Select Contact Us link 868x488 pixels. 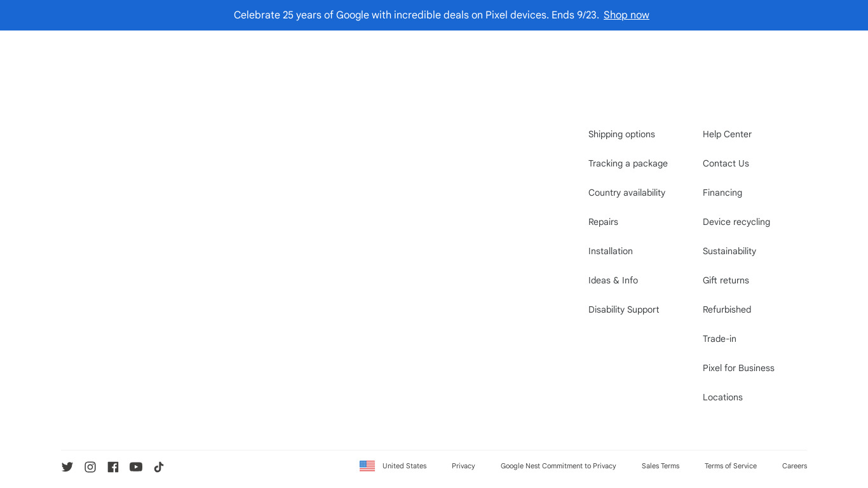tap(726, 163)
